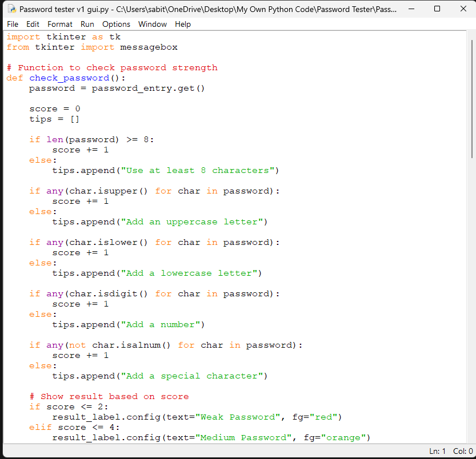Click the 'Ln: 1' status bar indicator
This screenshot has height=459, width=476.
pos(437,451)
